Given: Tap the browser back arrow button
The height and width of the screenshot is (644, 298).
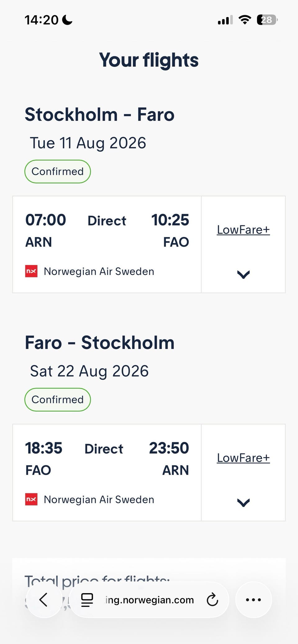Looking at the screenshot, I should point(44,600).
